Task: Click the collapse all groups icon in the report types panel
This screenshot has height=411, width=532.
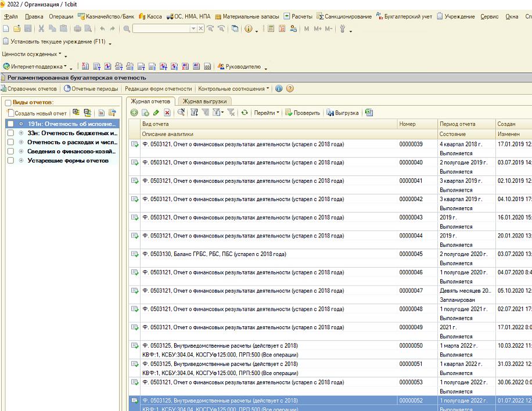Action: pos(87,113)
